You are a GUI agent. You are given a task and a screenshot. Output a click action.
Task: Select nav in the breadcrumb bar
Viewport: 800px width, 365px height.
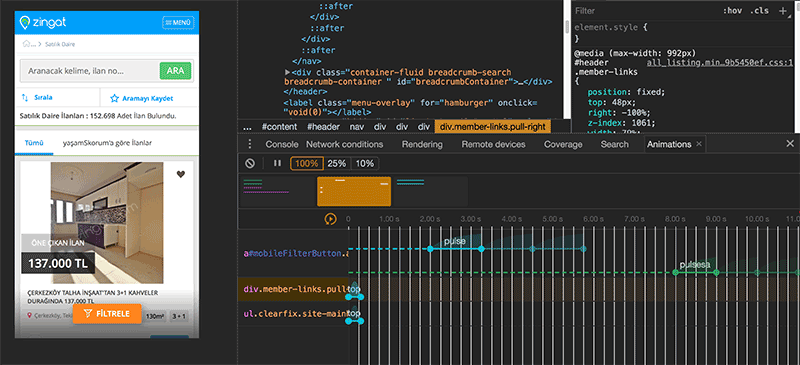point(357,127)
